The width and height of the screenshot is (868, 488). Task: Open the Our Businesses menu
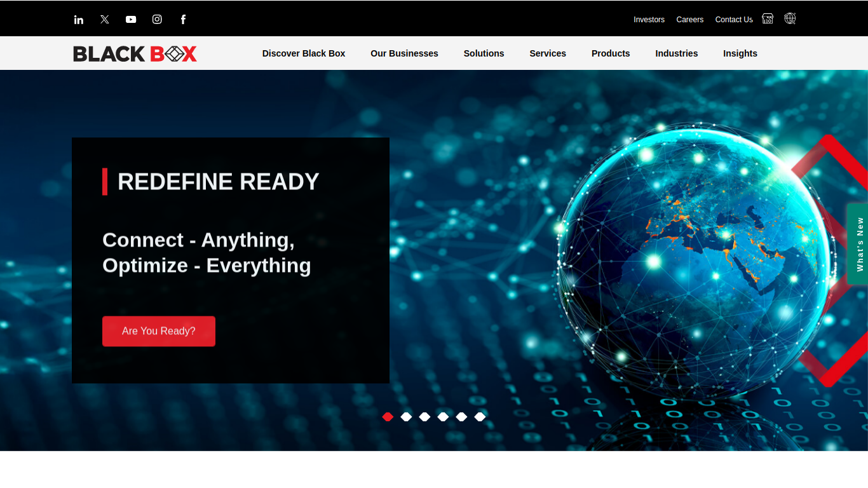point(404,53)
